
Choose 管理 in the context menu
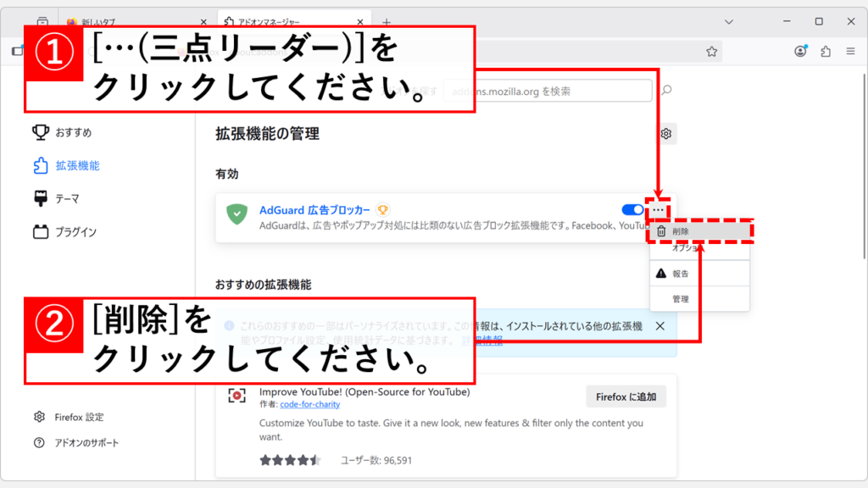(699, 299)
